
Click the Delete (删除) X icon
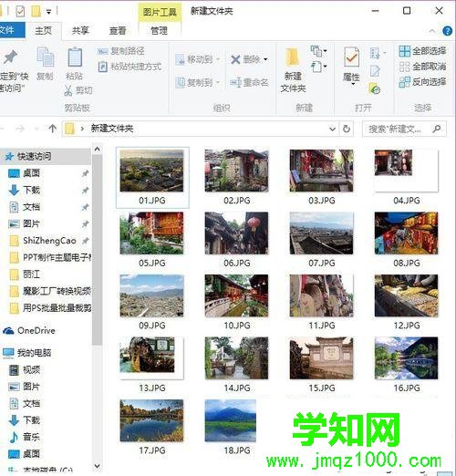click(236, 59)
